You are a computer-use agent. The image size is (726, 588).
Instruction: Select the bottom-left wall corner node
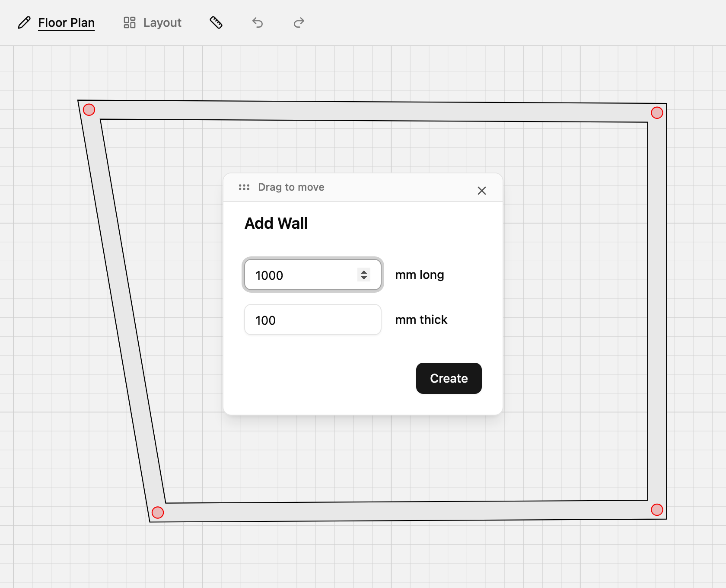click(158, 512)
